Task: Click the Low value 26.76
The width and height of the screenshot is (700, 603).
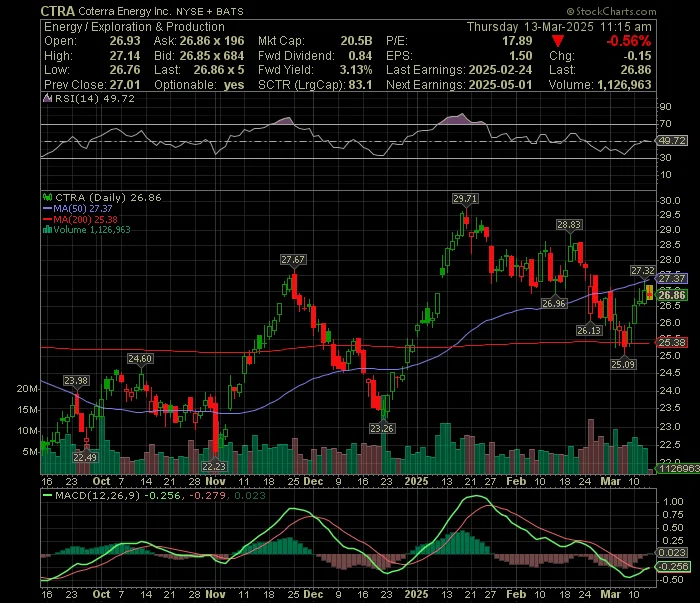Action: click(x=125, y=70)
